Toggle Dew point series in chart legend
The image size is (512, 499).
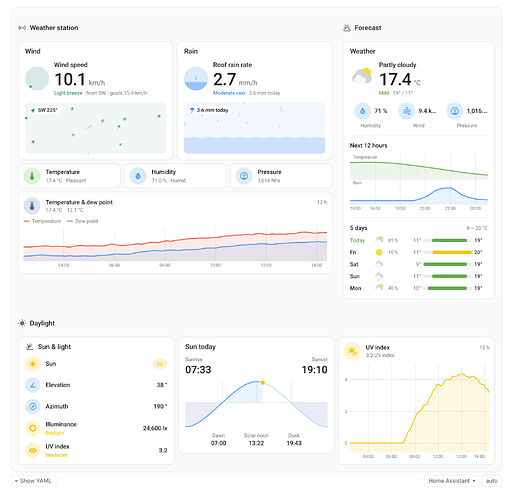[x=83, y=221]
